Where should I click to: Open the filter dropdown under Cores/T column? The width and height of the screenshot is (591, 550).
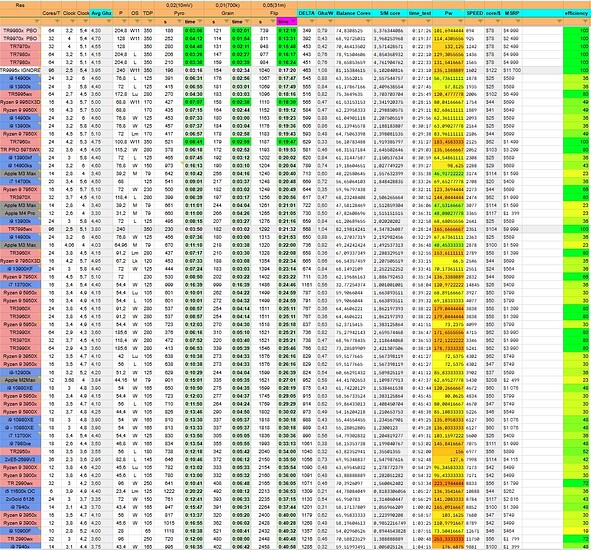57,21
